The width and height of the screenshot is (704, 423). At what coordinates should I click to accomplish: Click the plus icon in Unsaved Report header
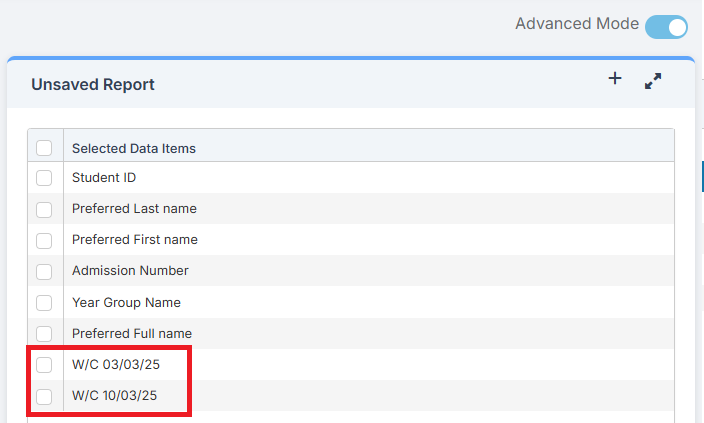coord(615,79)
